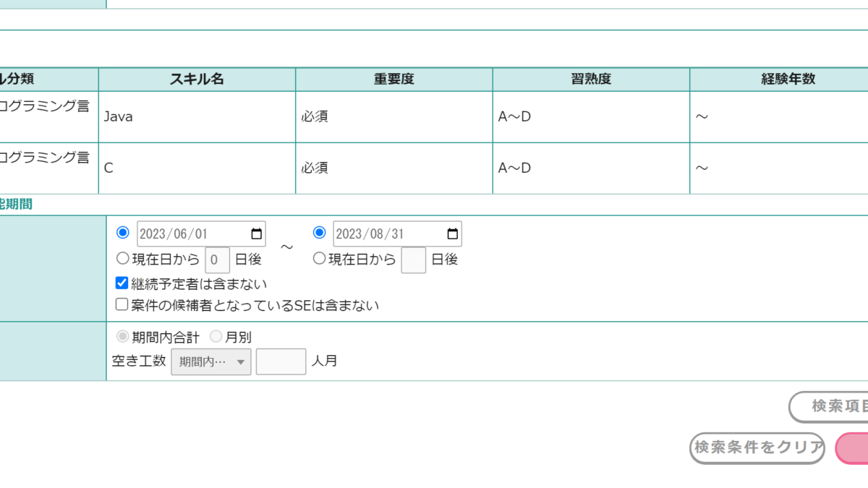Choose the end-side 現在日から radio option
868x488 pixels.
click(319, 258)
